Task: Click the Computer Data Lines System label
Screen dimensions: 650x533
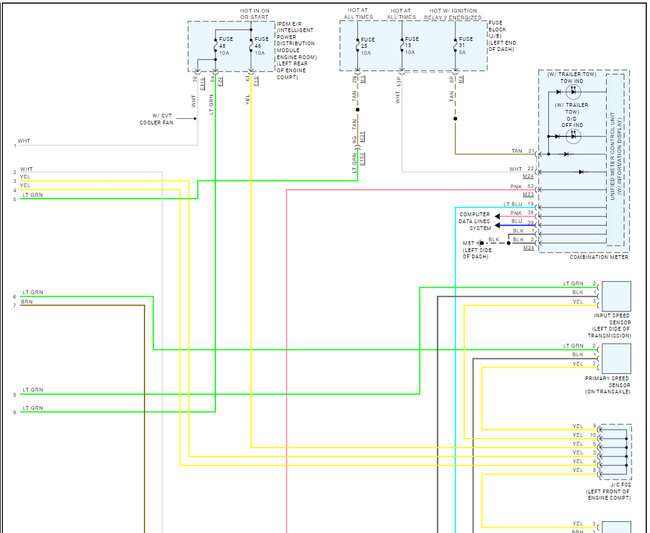Action: pyautogui.click(x=475, y=221)
